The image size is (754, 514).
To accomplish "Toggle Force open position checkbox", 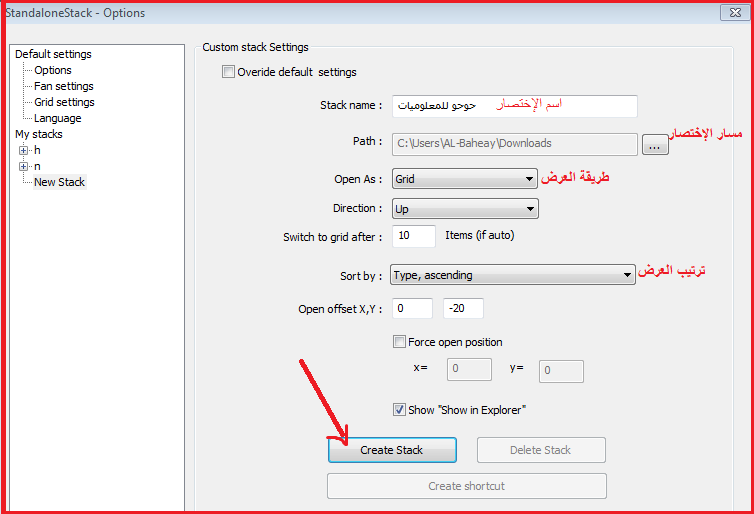I will [x=399, y=342].
